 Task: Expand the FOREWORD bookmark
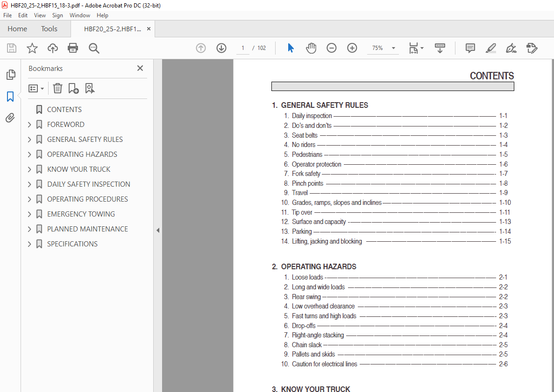tap(30, 125)
